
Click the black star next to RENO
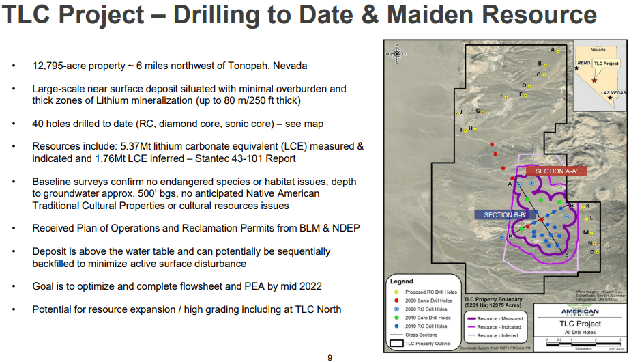576,68
